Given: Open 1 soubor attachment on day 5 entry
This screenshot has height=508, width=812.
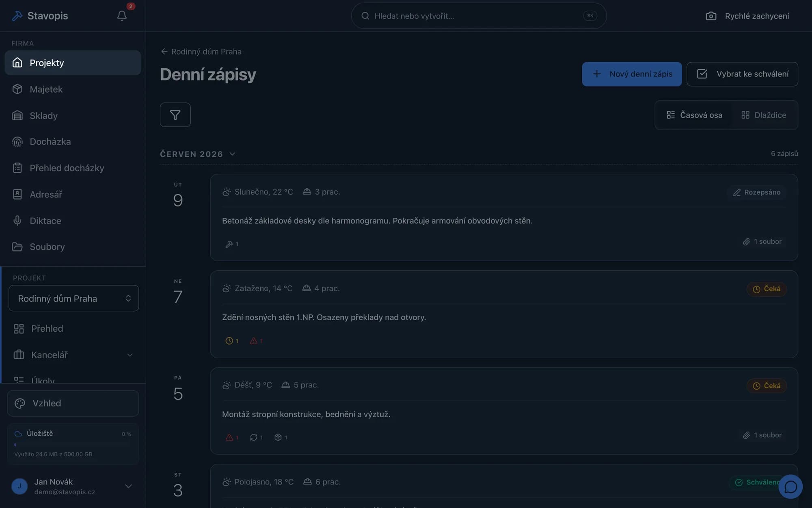Looking at the screenshot, I should click(762, 435).
